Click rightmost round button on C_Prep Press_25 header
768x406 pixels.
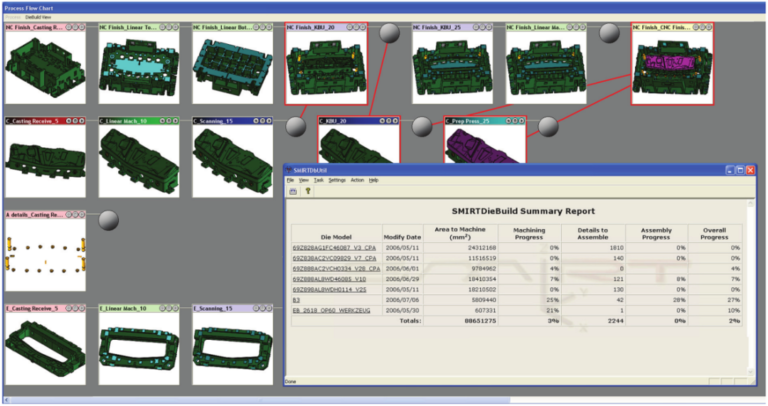(x=521, y=121)
